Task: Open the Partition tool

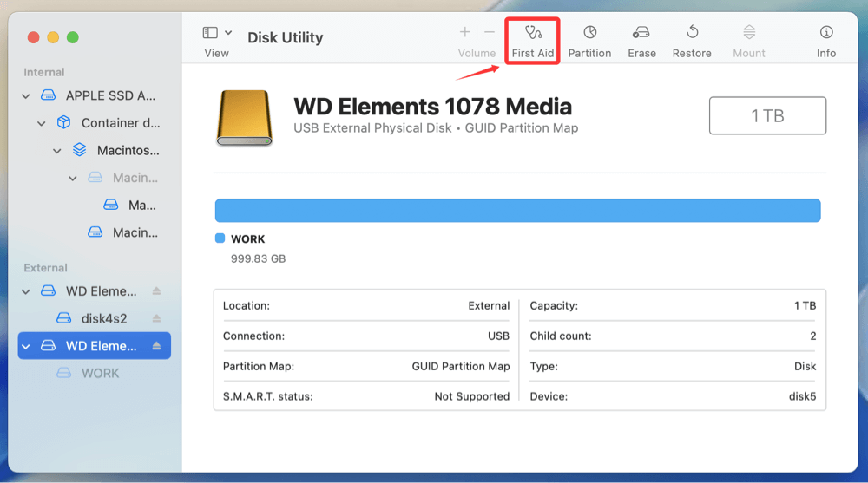Action: click(x=589, y=41)
